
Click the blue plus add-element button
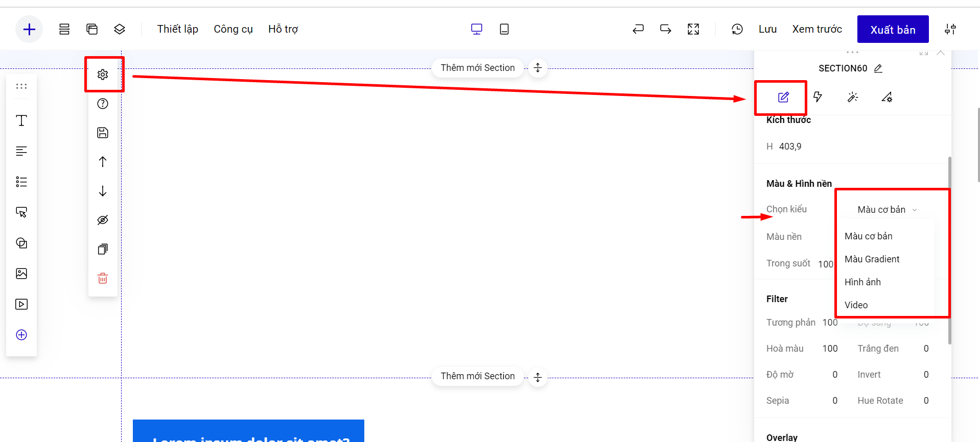tap(29, 30)
